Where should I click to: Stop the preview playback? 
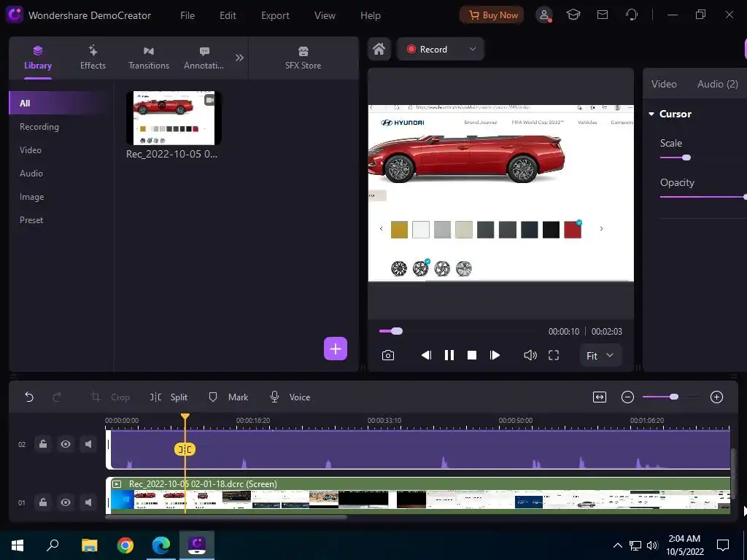(472, 355)
